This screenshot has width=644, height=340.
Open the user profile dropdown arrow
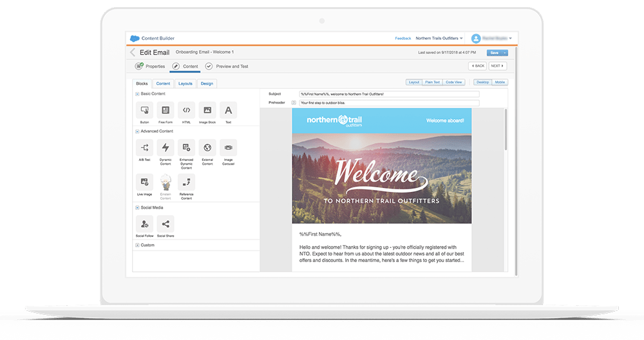[x=511, y=38]
